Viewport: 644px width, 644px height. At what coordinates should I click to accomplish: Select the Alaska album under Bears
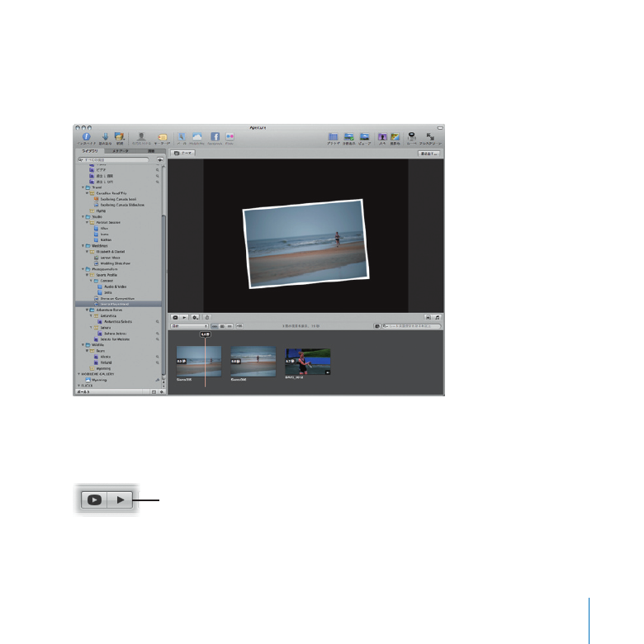point(106,357)
